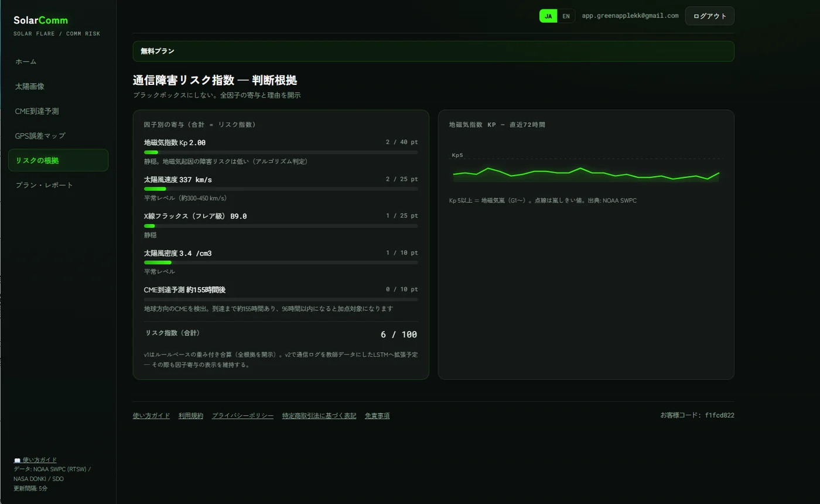Click the 太陽風密度 progress bar

[x=281, y=263]
